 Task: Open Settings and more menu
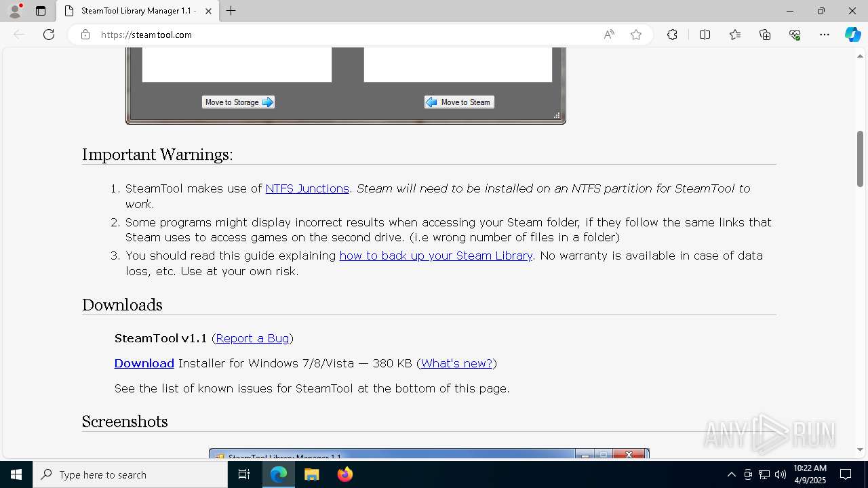[825, 35]
